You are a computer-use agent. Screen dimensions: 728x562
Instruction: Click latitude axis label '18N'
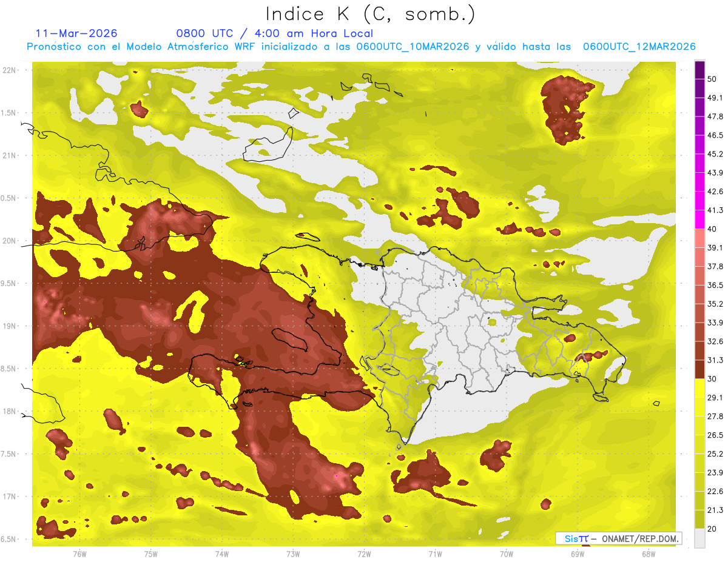10,411
